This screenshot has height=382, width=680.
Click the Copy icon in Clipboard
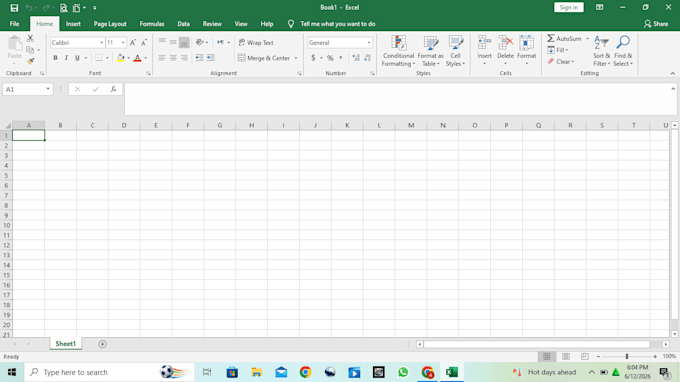[x=30, y=50]
